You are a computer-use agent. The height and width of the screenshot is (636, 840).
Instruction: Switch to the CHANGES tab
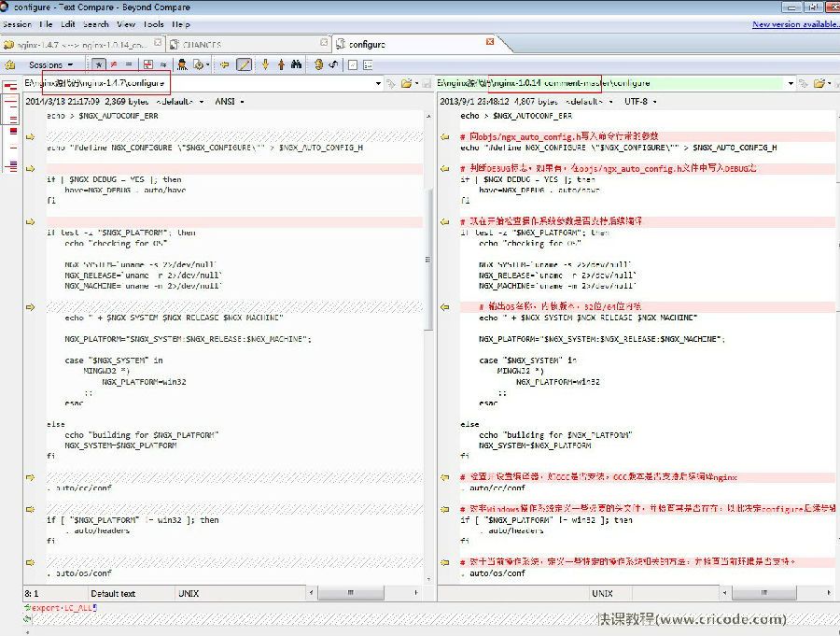201,44
